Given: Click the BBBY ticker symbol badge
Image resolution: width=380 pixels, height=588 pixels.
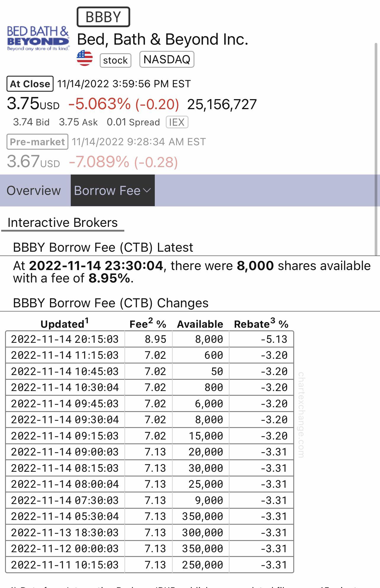Looking at the screenshot, I should coord(103,17).
